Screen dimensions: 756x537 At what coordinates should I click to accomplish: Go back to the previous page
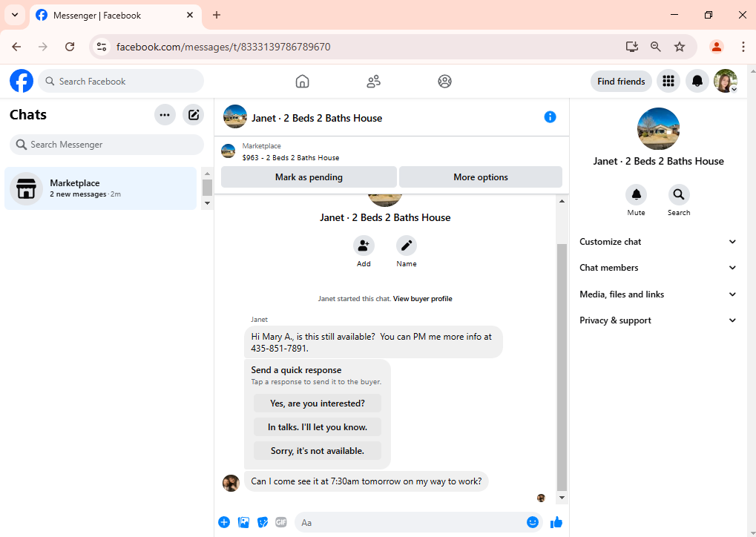16,47
